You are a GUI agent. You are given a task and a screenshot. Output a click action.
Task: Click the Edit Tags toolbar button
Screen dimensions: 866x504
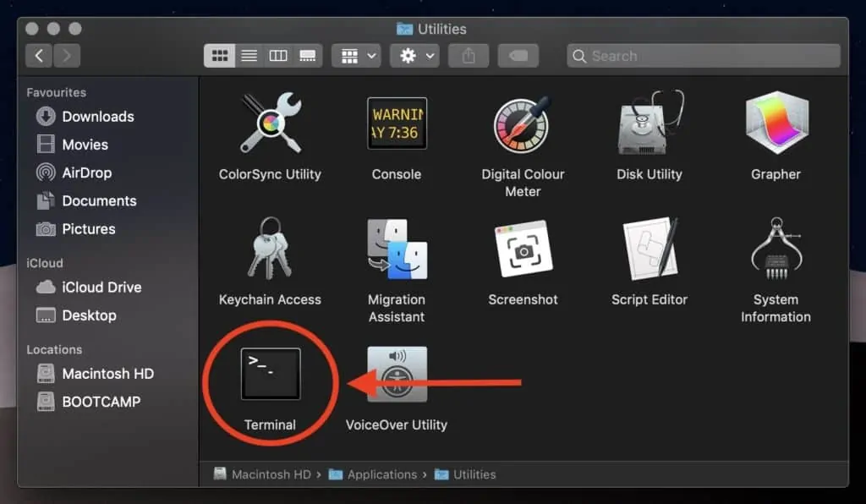tap(518, 56)
